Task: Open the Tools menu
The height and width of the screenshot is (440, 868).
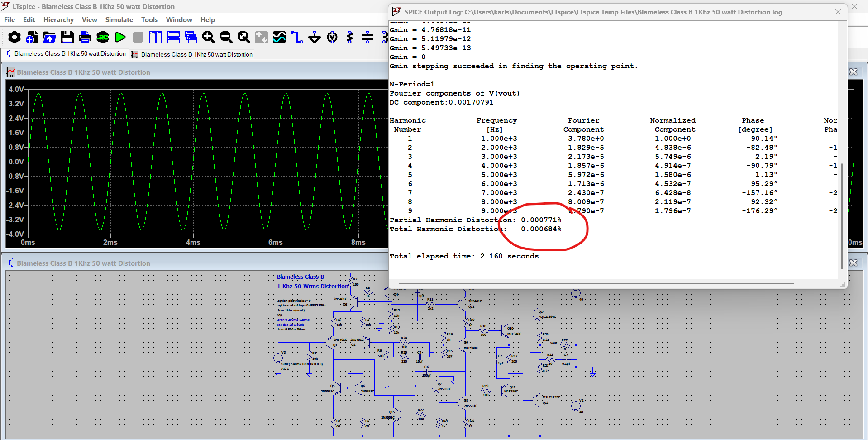Action: [x=149, y=20]
